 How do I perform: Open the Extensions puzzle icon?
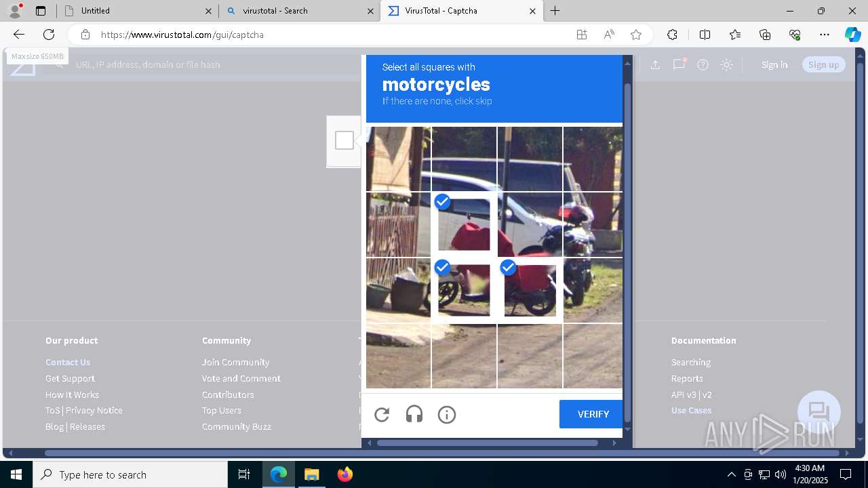tap(672, 35)
